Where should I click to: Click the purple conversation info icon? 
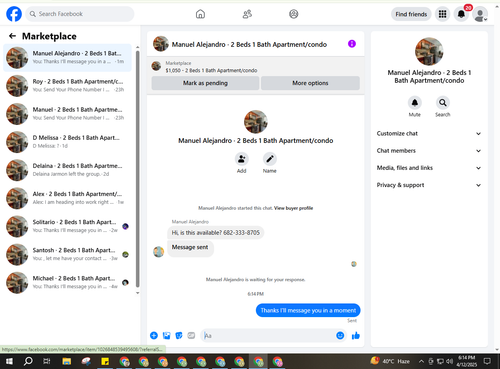click(x=352, y=44)
